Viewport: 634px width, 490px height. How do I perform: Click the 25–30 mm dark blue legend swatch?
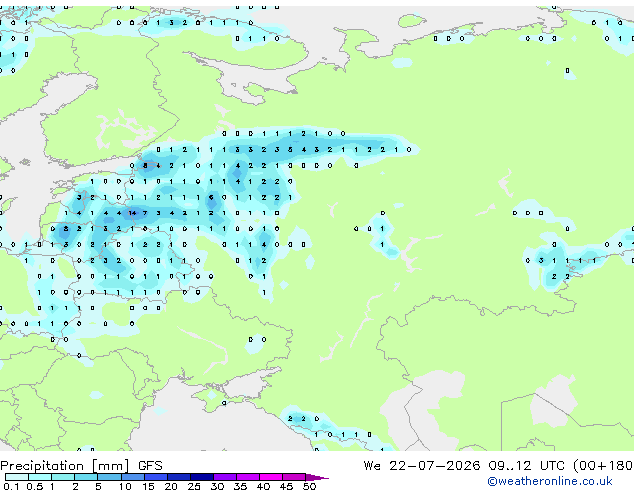point(201,477)
